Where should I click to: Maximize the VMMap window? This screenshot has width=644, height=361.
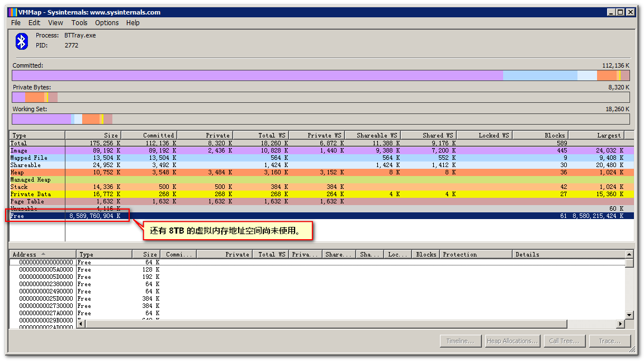coord(620,12)
